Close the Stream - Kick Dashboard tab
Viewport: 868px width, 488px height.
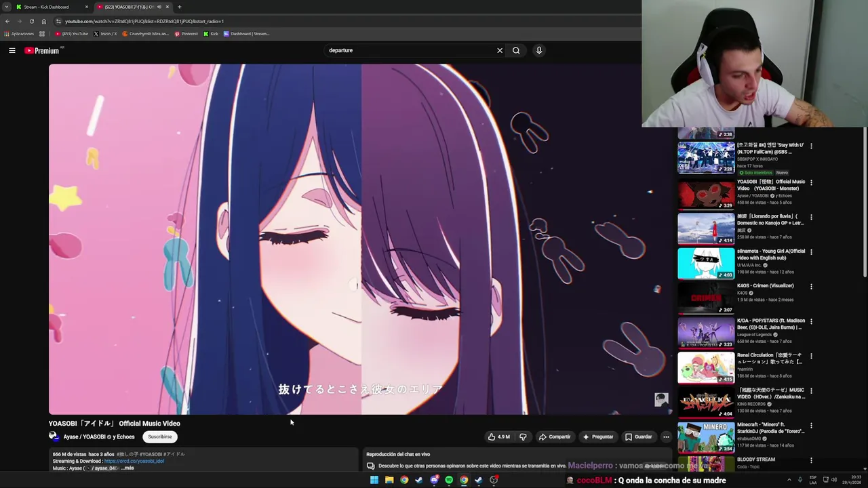86,7
